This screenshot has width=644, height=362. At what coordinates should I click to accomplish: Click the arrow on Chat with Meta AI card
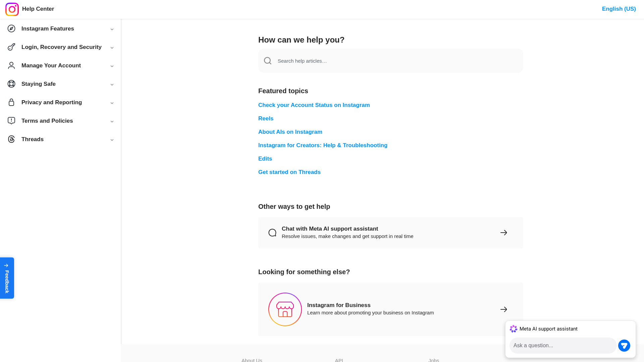click(x=504, y=233)
